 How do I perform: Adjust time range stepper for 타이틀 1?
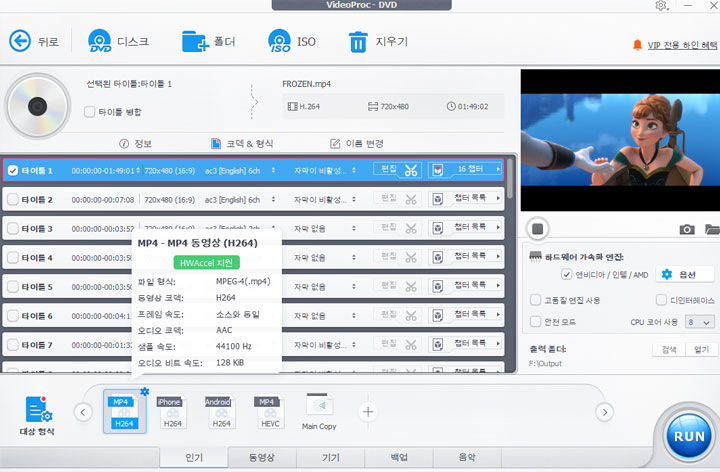tap(138, 170)
